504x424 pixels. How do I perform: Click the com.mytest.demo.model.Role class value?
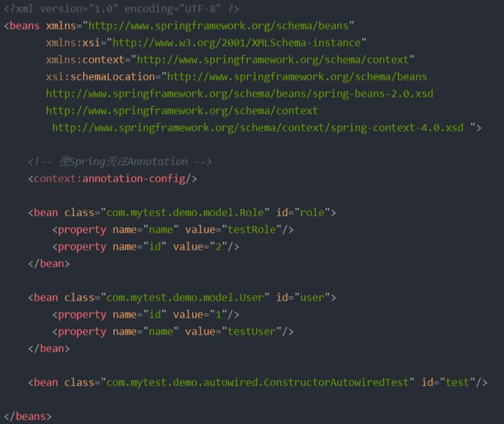pyautogui.click(x=185, y=213)
